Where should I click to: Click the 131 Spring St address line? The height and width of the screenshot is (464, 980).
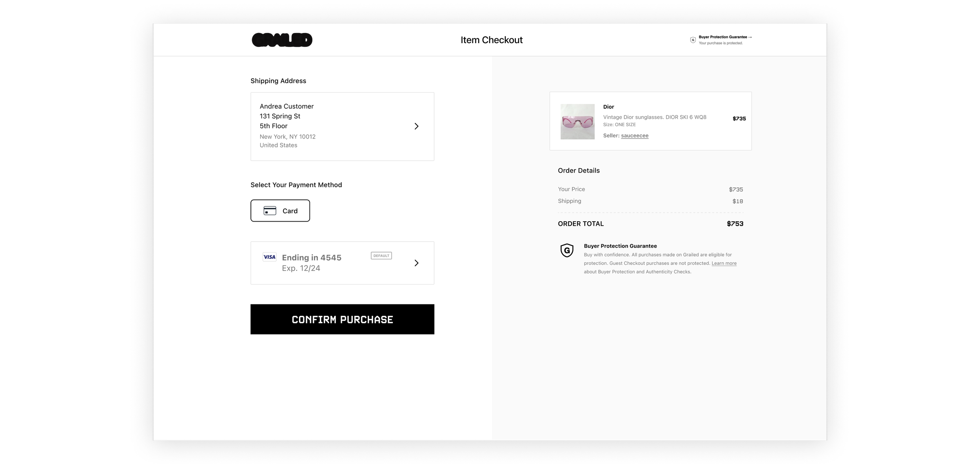[280, 116]
